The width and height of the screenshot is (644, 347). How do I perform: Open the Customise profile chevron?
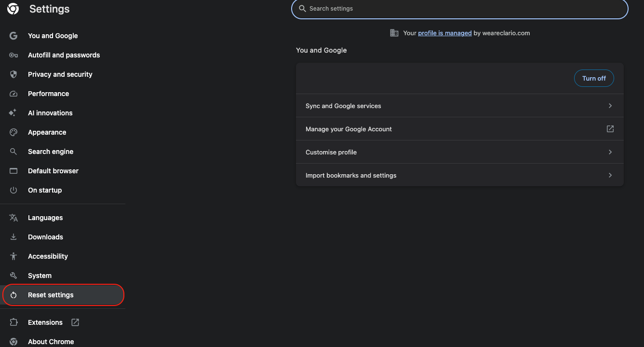tap(610, 152)
